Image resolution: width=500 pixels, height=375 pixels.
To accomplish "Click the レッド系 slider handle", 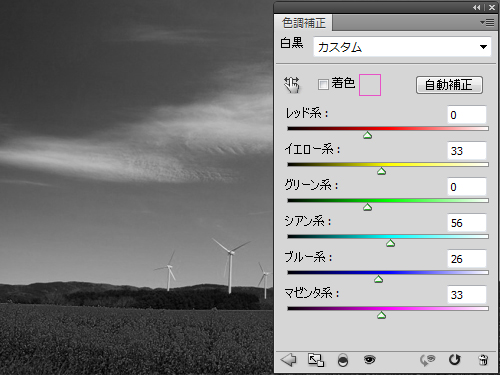I will point(367,135).
